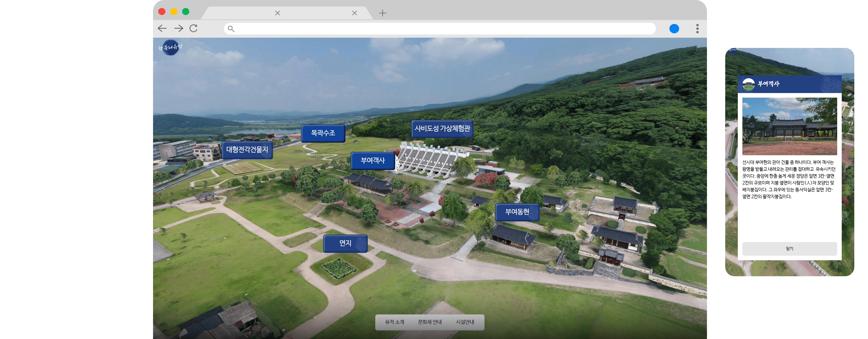Close the first browser tab
Viewport: 868px width, 339px height.
click(x=277, y=13)
